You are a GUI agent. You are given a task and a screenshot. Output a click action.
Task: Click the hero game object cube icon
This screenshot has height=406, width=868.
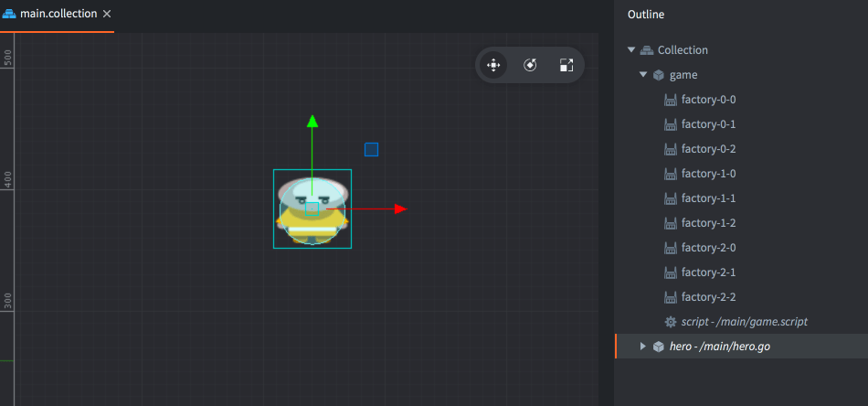[x=659, y=347]
